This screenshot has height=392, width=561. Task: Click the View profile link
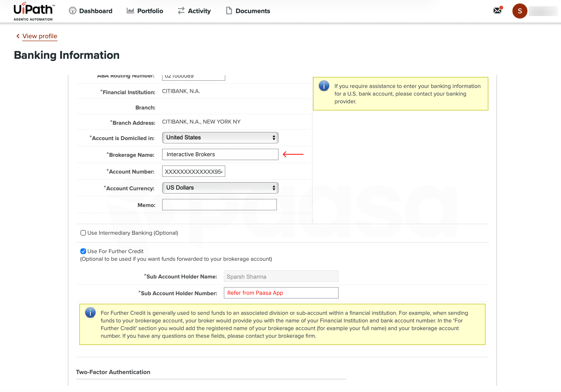point(40,36)
